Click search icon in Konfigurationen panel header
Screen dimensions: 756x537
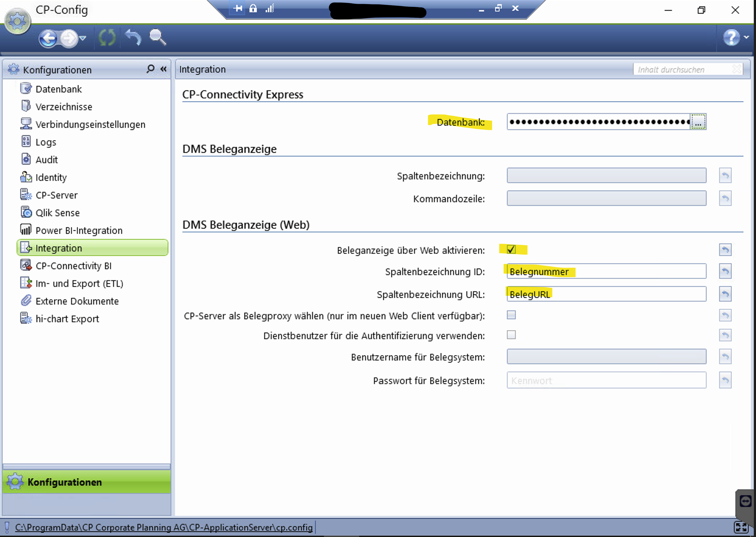tap(150, 69)
